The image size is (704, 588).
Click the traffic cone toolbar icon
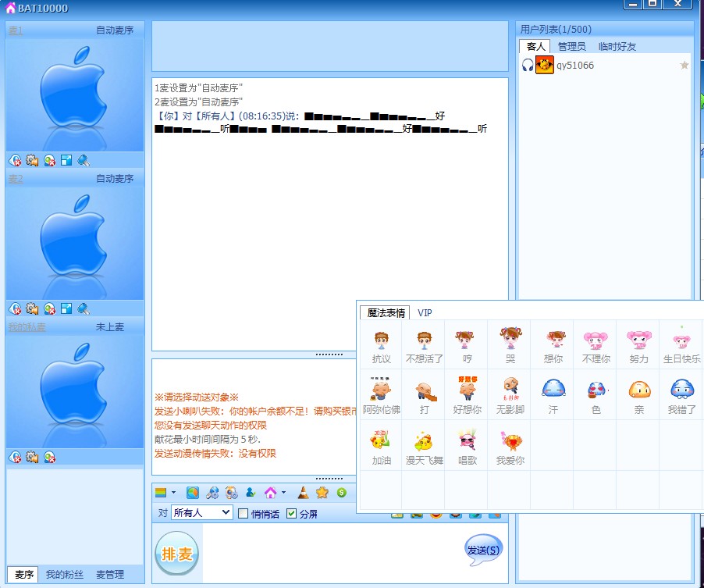tap(304, 493)
